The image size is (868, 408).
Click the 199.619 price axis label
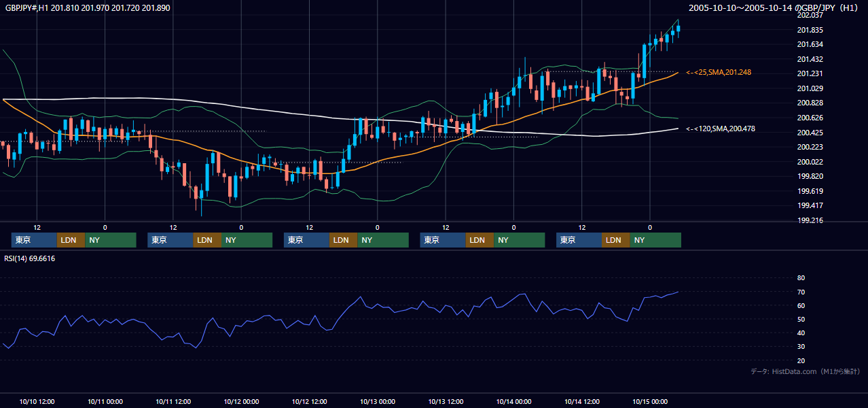click(810, 191)
